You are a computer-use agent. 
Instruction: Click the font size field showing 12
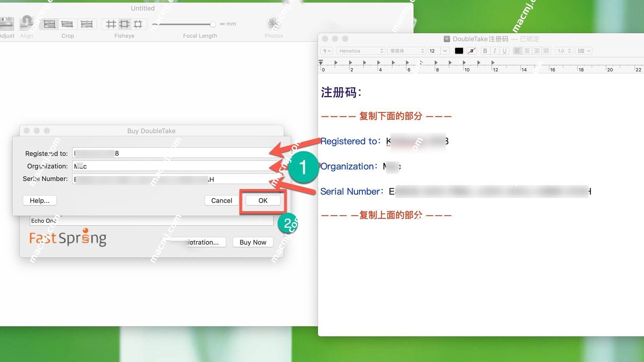(434, 51)
